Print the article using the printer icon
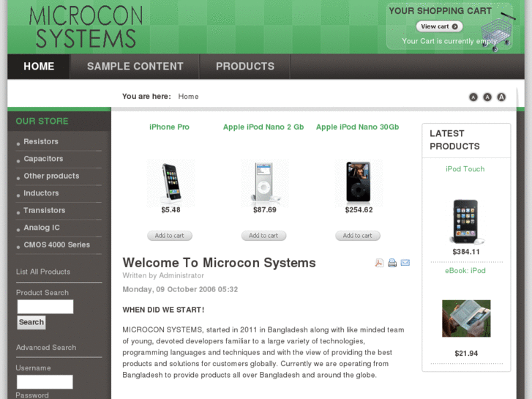 pos(392,263)
